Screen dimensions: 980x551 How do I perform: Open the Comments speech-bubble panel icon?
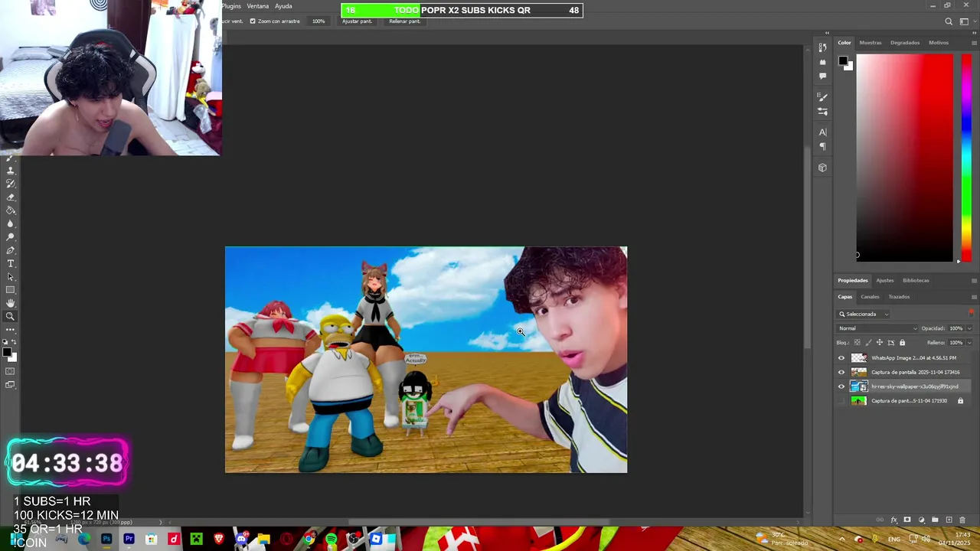point(822,76)
